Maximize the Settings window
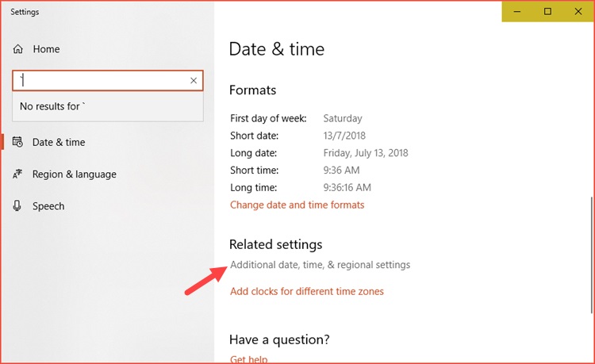The image size is (595, 364). (x=547, y=12)
